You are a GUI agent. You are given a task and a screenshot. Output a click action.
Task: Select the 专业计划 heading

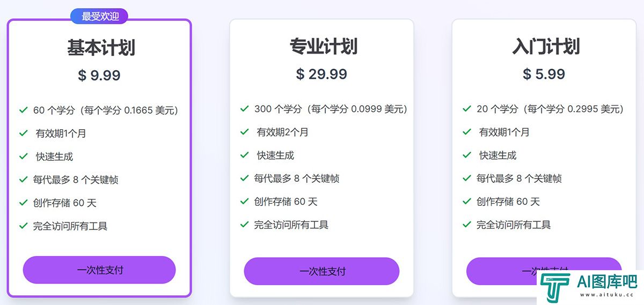[x=323, y=47]
